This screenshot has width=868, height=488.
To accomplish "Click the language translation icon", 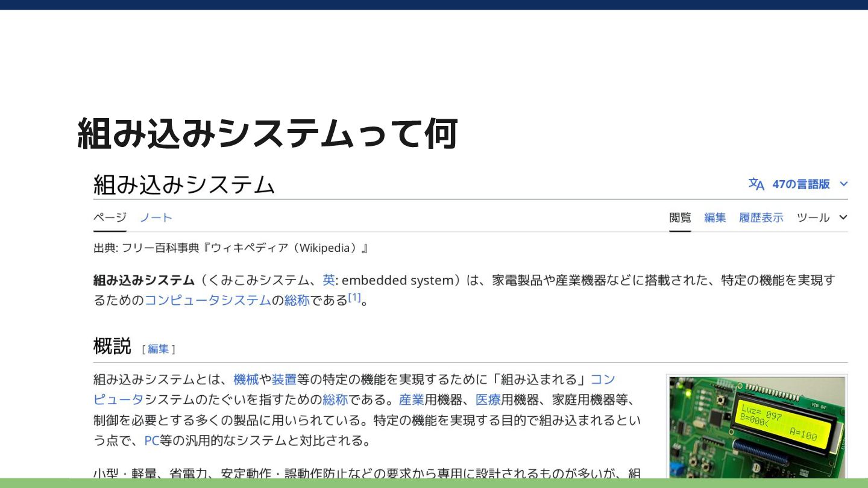I will pyautogui.click(x=756, y=184).
